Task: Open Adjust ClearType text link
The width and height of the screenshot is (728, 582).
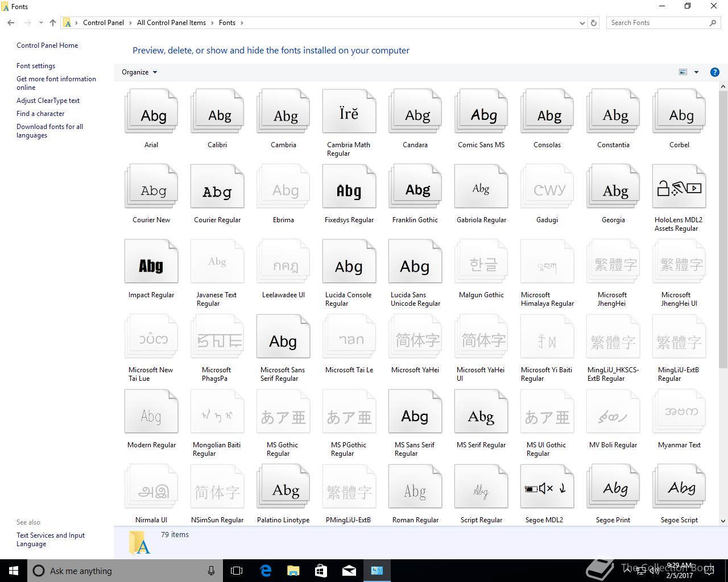Action: pos(48,101)
